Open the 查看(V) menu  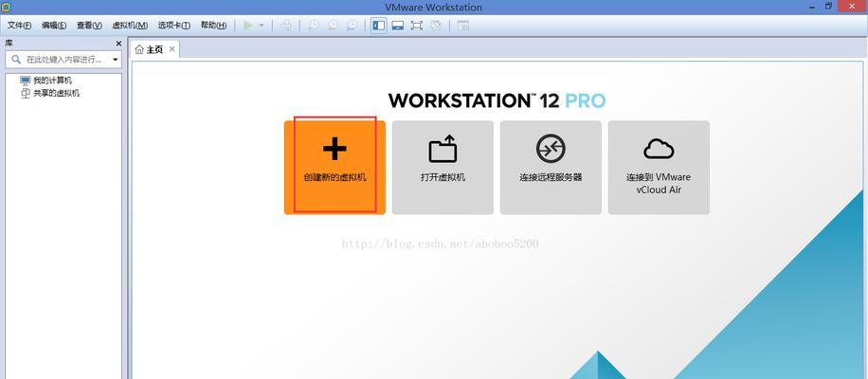tap(89, 26)
